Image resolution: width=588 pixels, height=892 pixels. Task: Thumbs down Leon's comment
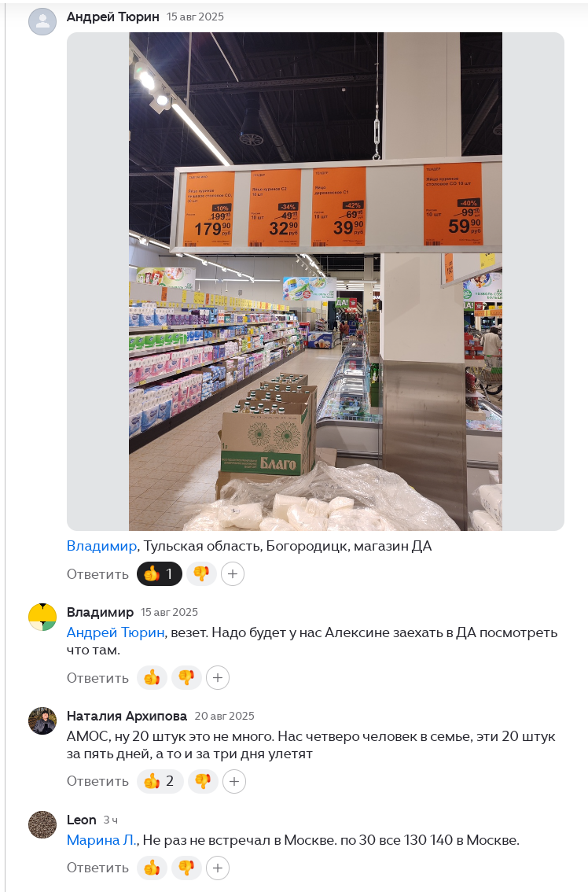coord(186,868)
